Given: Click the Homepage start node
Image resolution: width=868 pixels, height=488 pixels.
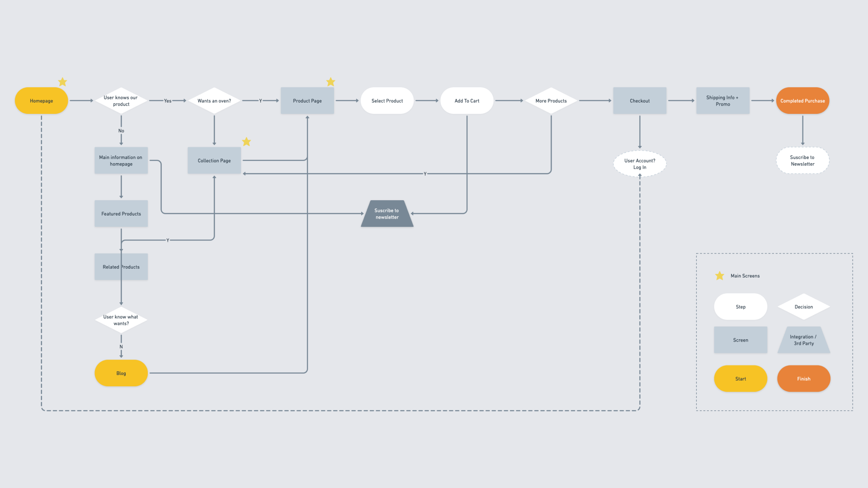Looking at the screenshot, I should point(42,101).
